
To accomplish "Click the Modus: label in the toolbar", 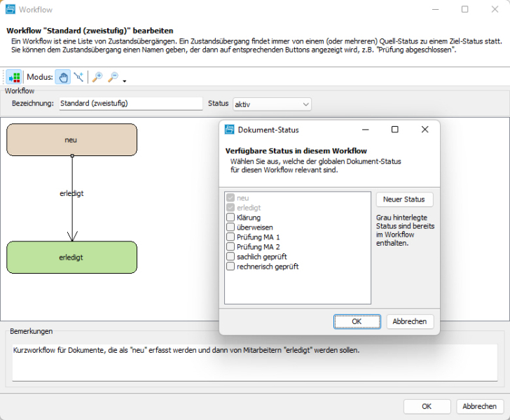I will coord(40,77).
